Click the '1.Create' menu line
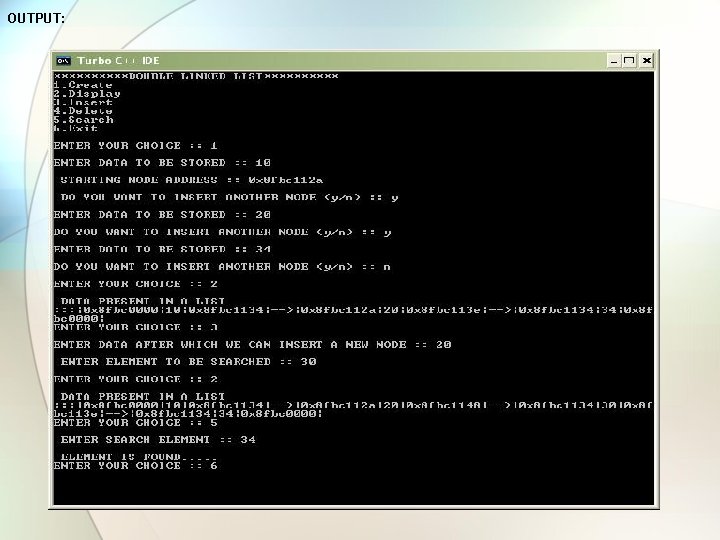Viewport: 720px width, 540px height. 83,85
